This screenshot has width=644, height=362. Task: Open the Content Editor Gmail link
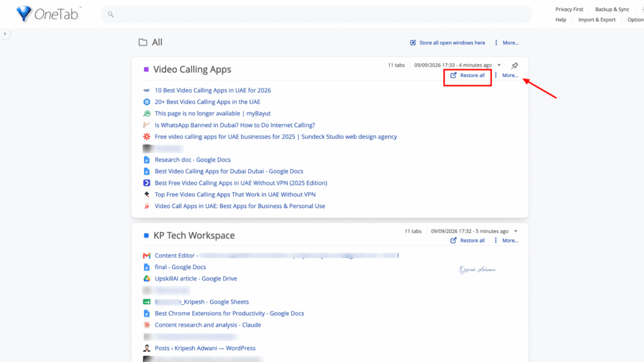(x=277, y=255)
